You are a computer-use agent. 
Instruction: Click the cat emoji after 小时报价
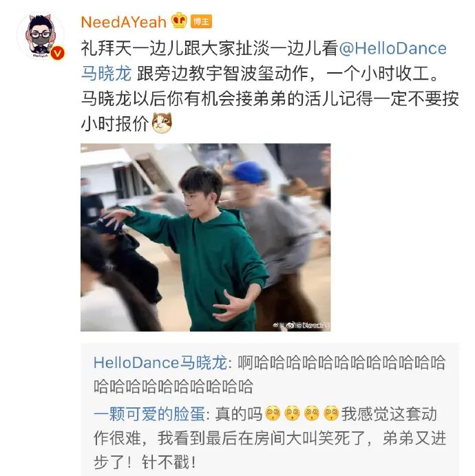(x=162, y=123)
